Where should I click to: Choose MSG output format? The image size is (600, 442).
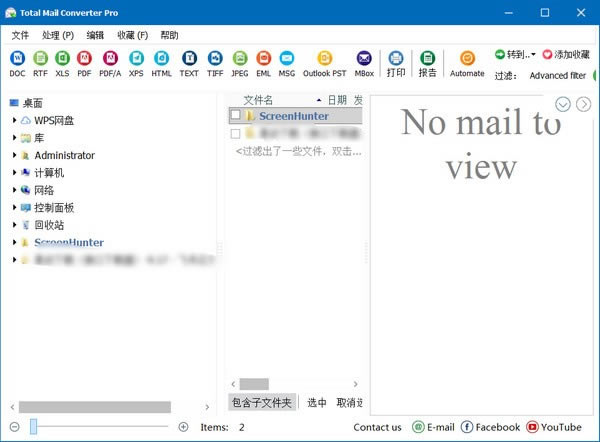tap(287, 64)
